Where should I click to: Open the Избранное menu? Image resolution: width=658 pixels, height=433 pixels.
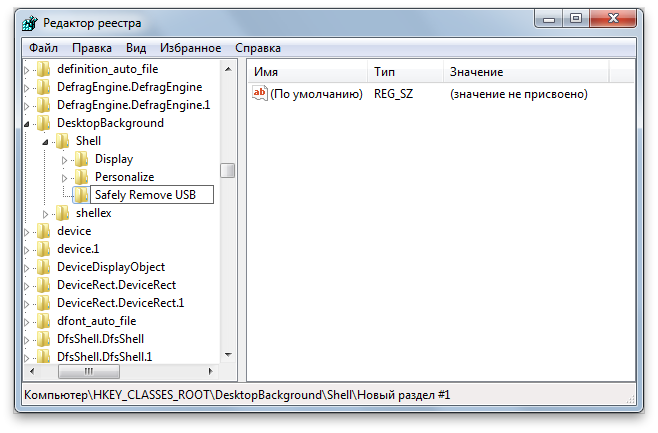coord(190,48)
